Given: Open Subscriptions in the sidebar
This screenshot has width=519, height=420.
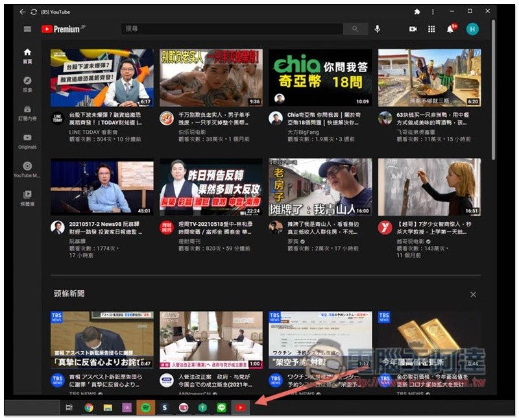Looking at the screenshot, I should click(x=27, y=113).
